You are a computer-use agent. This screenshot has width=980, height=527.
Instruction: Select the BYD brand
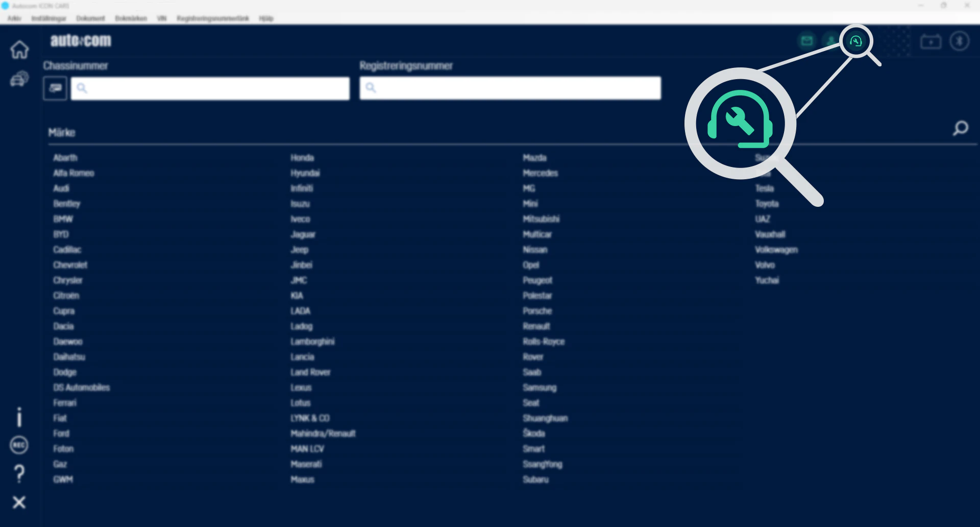(x=61, y=234)
